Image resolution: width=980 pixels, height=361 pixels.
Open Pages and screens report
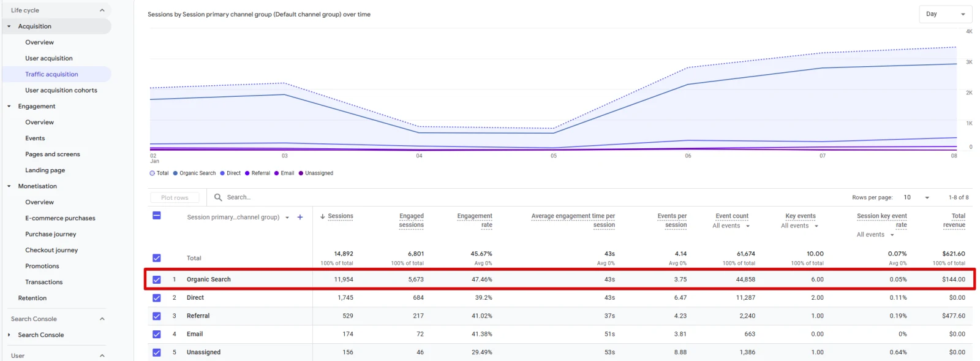click(53, 154)
